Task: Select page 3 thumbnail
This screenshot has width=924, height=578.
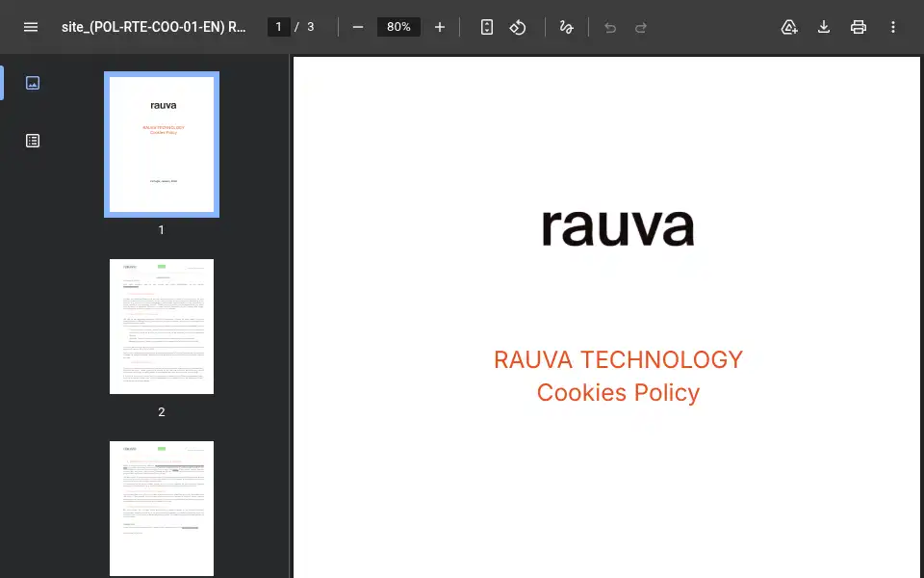Action: click(162, 509)
